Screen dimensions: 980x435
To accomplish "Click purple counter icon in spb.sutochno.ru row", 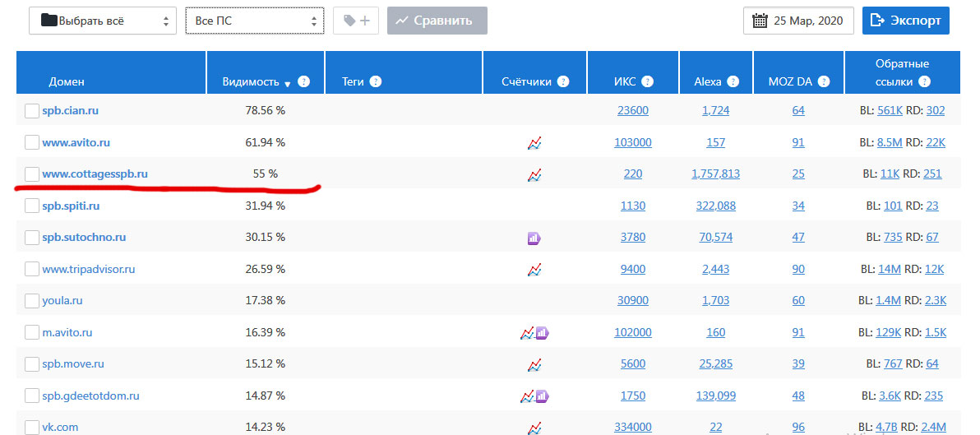I will 534,238.
